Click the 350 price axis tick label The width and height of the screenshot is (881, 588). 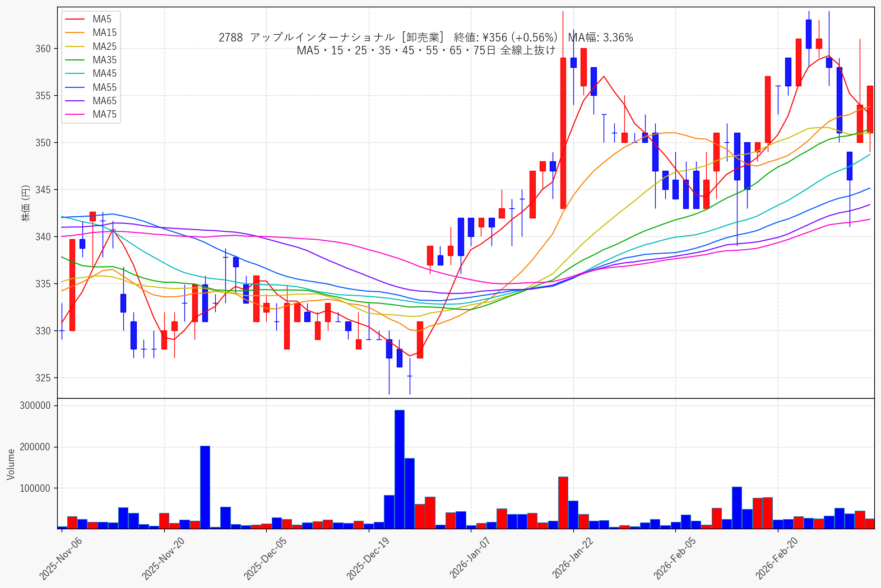pyautogui.click(x=43, y=143)
